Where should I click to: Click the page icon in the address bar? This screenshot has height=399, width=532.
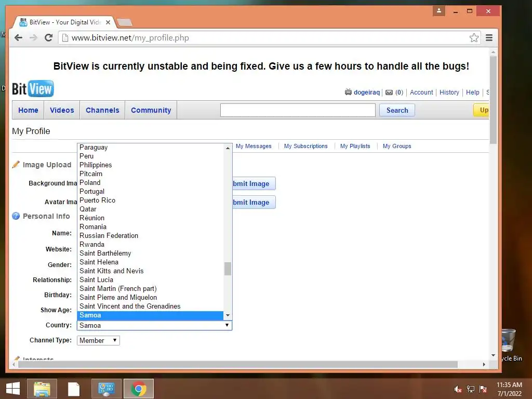tap(65, 37)
